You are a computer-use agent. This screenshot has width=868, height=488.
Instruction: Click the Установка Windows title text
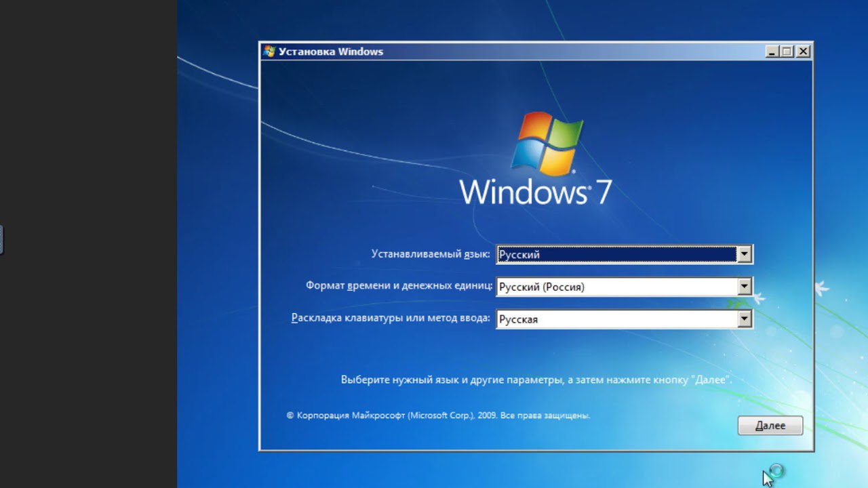tap(331, 52)
